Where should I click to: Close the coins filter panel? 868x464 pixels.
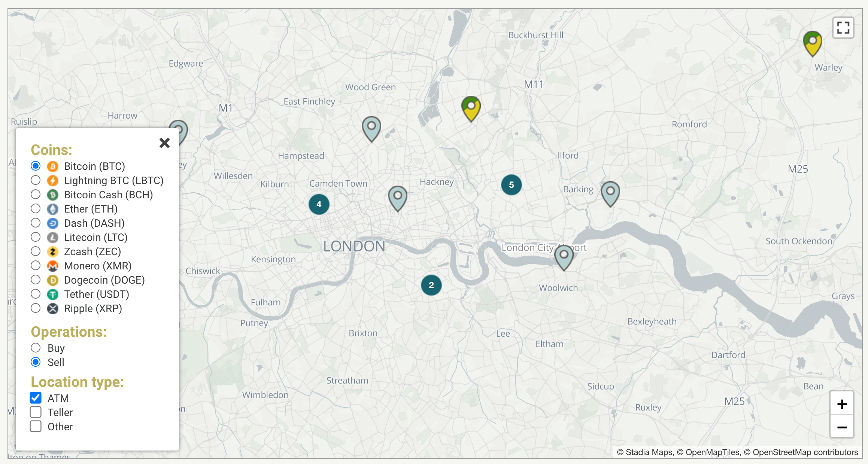(164, 143)
